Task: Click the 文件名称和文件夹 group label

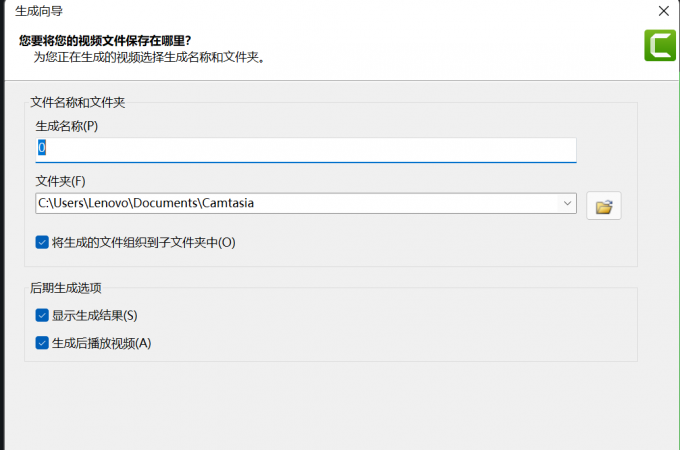Action: 78,102
